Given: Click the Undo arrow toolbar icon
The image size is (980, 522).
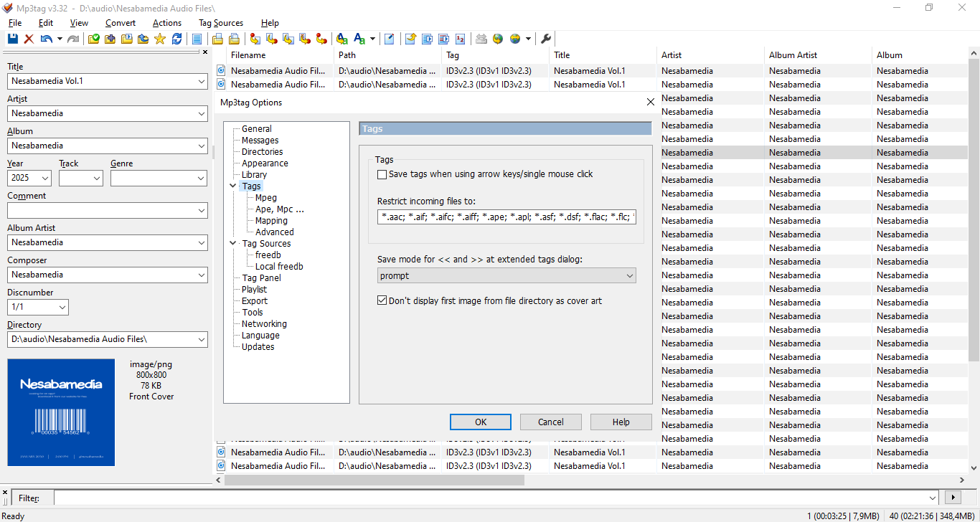Looking at the screenshot, I should click(x=47, y=39).
